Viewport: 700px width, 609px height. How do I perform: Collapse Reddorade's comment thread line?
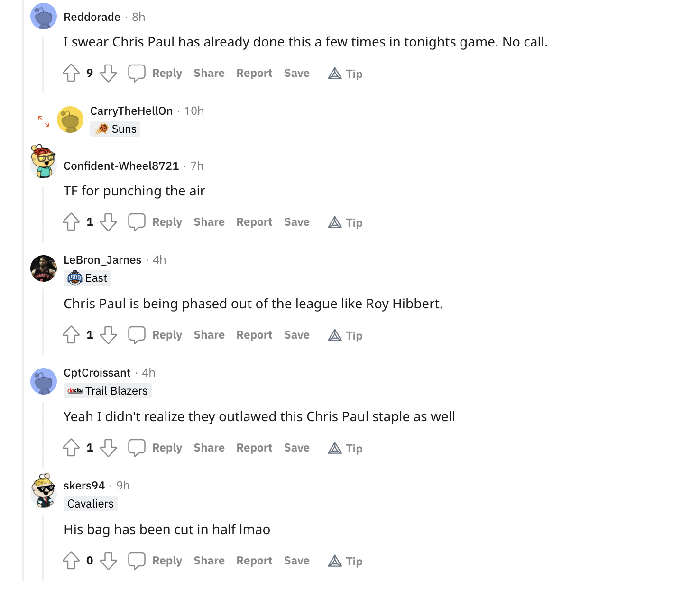(43, 65)
